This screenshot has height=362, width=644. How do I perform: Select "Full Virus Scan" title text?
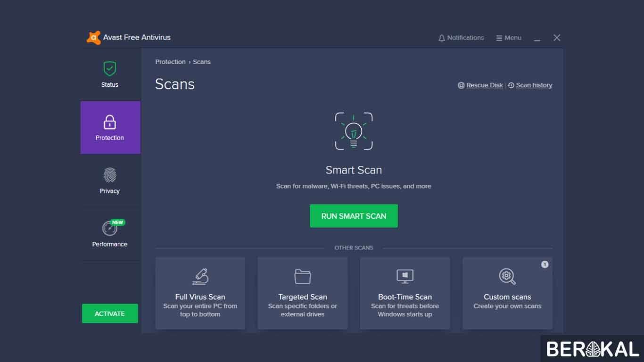click(x=200, y=297)
